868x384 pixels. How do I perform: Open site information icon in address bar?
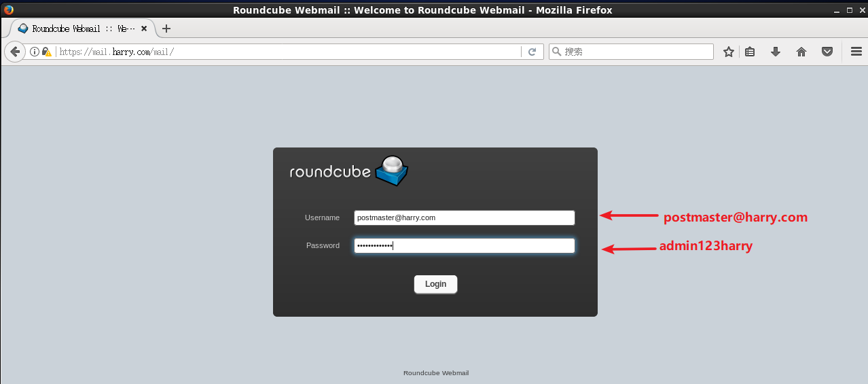pyautogui.click(x=35, y=52)
